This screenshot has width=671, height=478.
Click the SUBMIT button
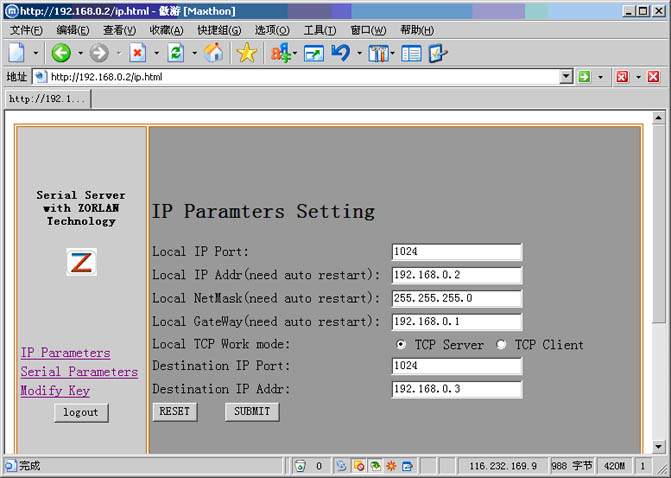tap(252, 411)
